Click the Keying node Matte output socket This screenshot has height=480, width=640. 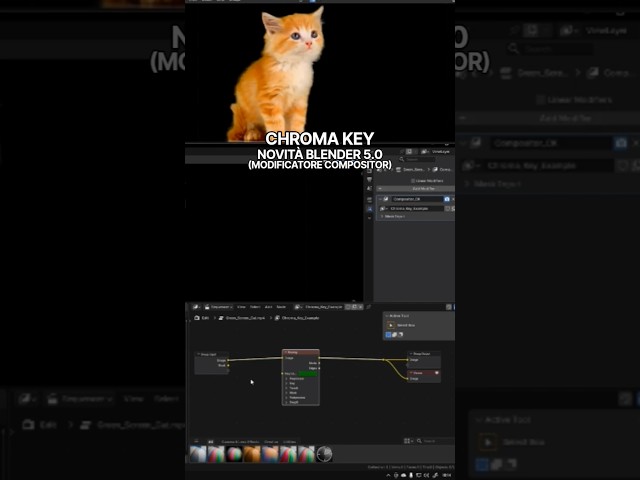click(x=319, y=363)
